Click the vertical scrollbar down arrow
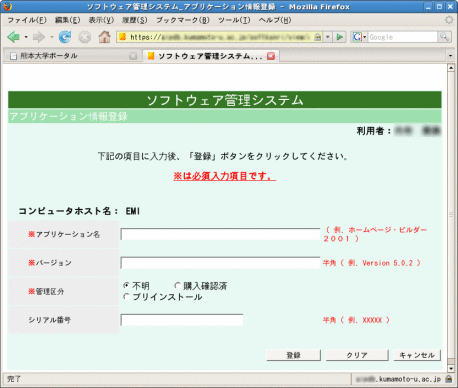 [x=451, y=368]
